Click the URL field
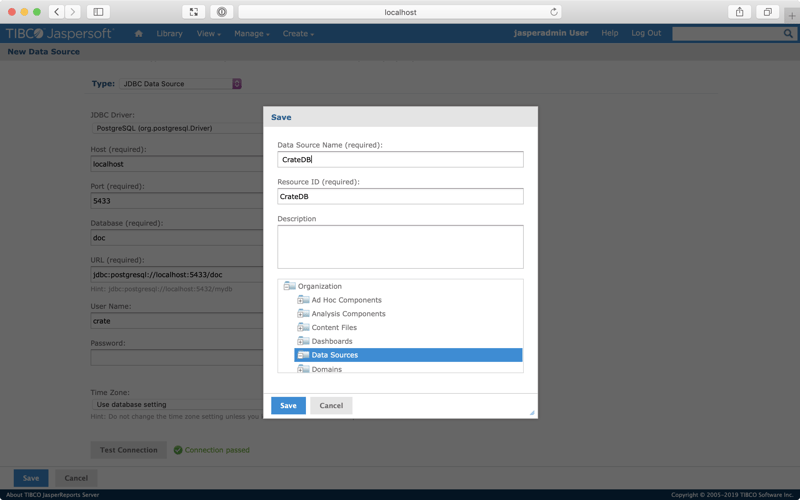 (177, 274)
